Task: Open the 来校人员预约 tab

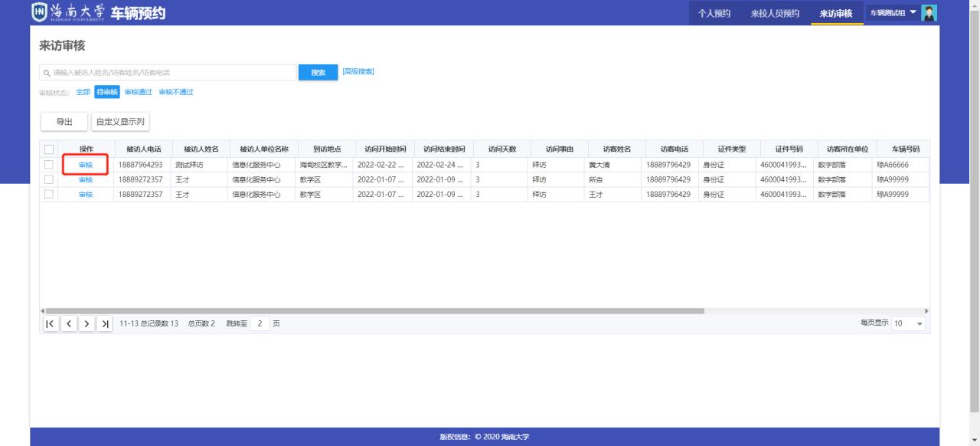Action: pos(775,13)
